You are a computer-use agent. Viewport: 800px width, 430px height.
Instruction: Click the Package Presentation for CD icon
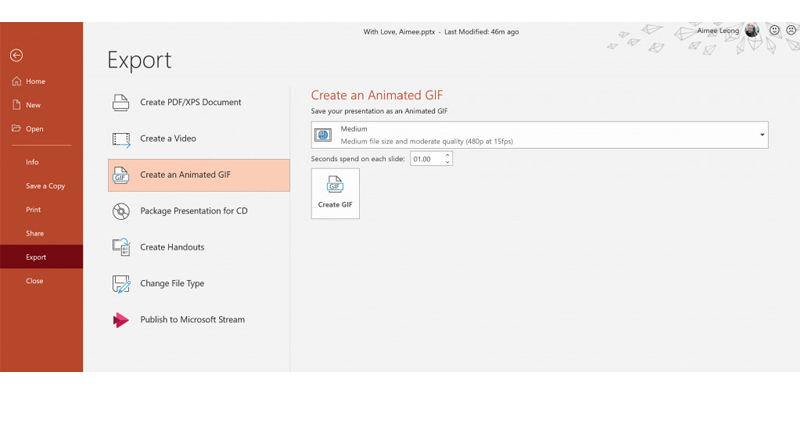(121, 211)
